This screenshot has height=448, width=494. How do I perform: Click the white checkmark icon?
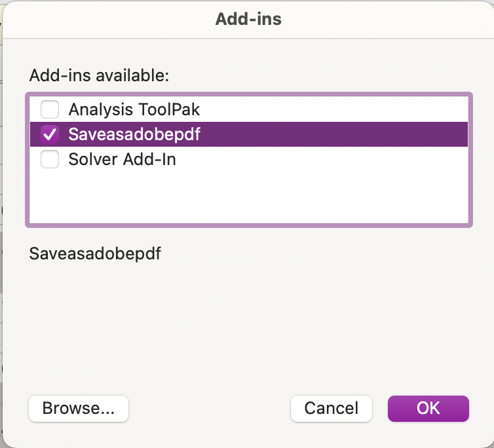coord(50,134)
